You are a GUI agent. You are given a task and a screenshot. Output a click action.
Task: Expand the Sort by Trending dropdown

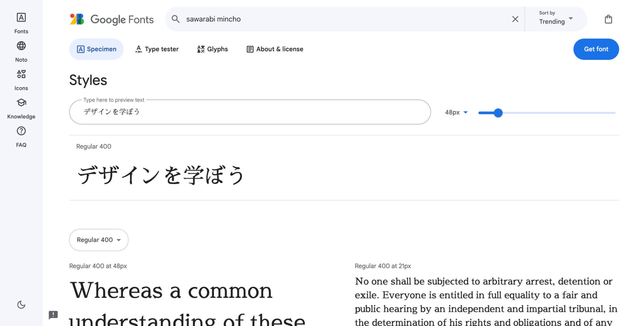[x=556, y=19]
